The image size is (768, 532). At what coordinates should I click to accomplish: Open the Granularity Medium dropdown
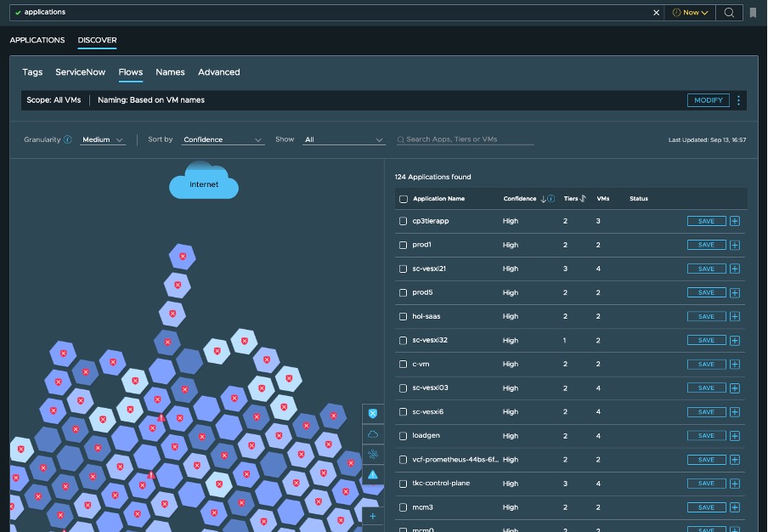tap(103, 139)
